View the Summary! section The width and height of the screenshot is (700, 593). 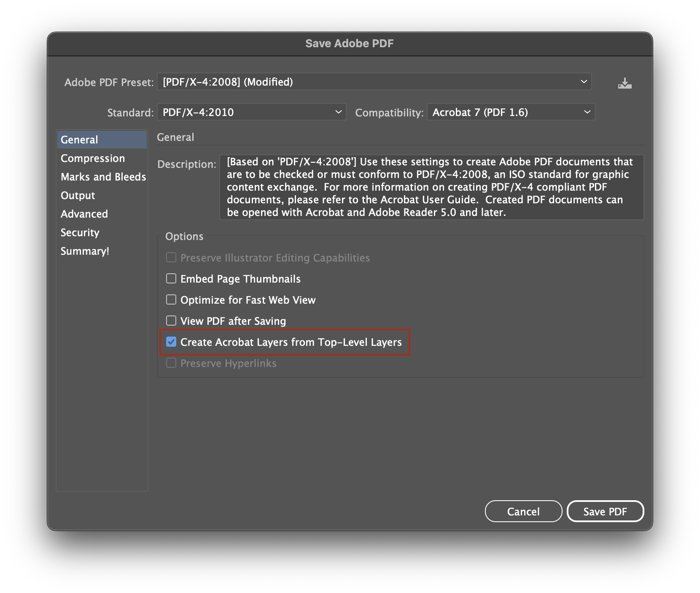[x=102, y=251]
